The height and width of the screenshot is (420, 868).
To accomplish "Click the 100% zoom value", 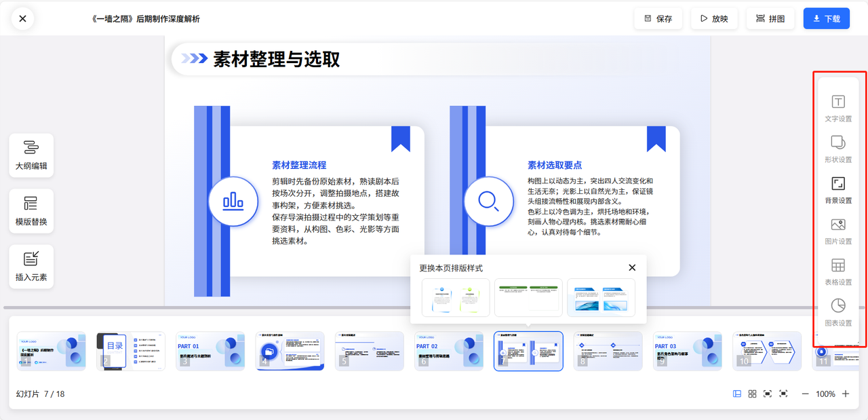I will 825,394.
